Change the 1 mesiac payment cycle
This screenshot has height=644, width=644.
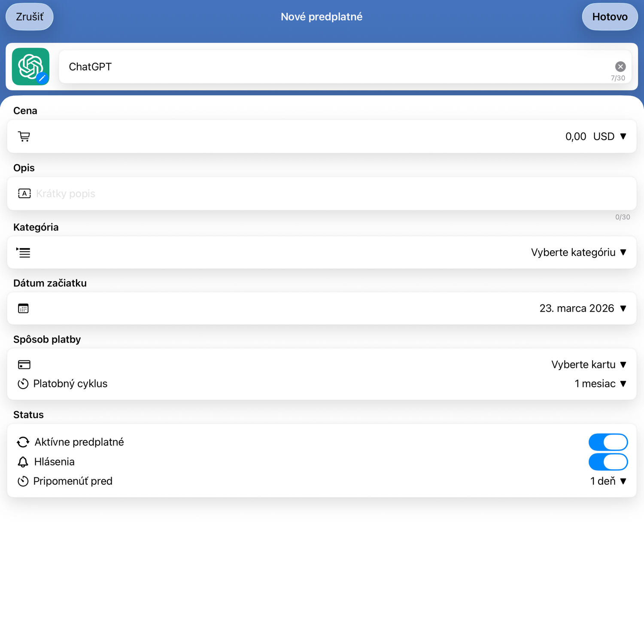pos(600,384)
